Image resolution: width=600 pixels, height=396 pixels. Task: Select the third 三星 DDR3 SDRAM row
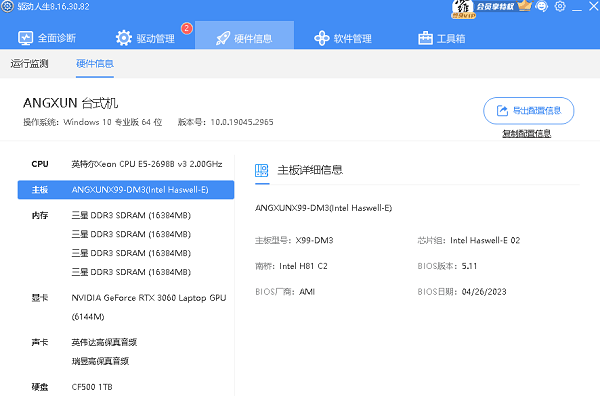click(x=131, y=253)
